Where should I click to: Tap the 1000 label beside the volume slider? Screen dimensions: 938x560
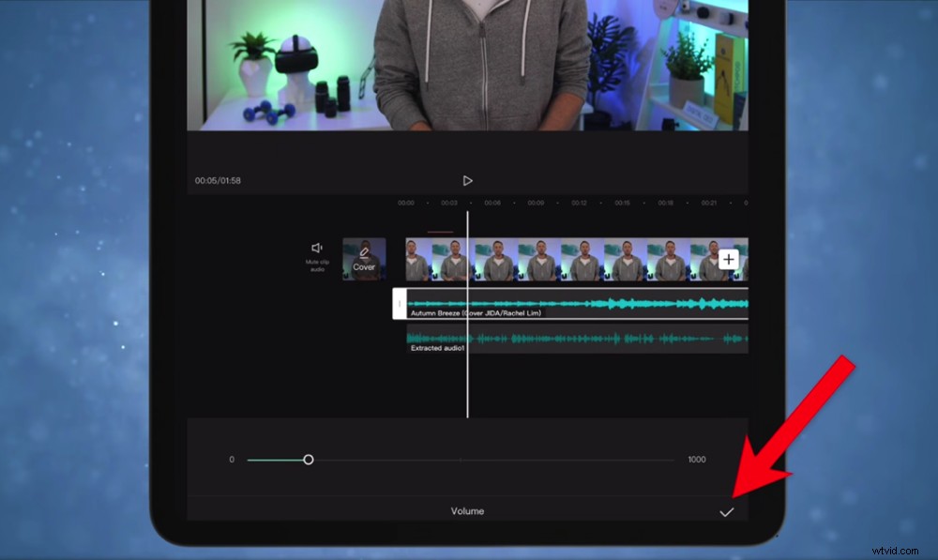pyautogui.click(x=697, y=460)
